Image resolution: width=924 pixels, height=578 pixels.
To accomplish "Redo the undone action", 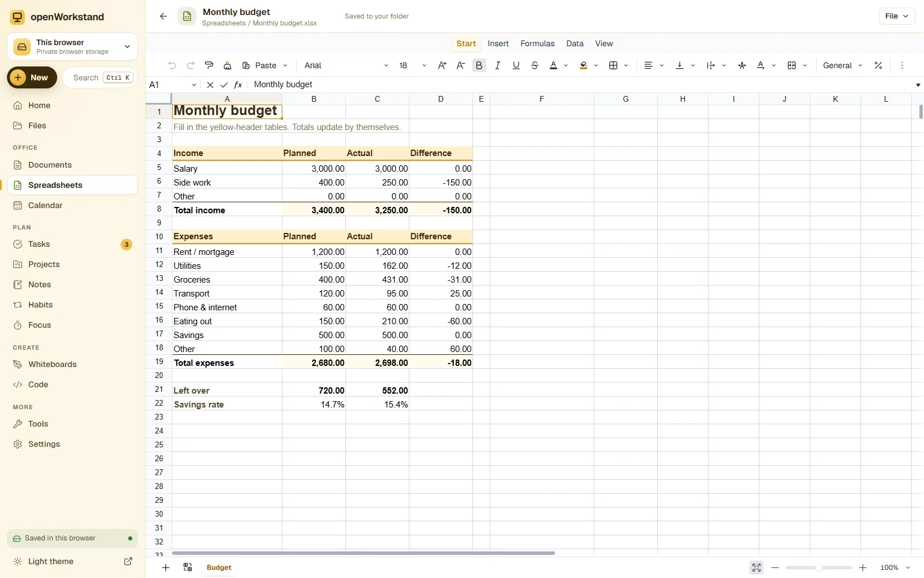I will 191,65.
